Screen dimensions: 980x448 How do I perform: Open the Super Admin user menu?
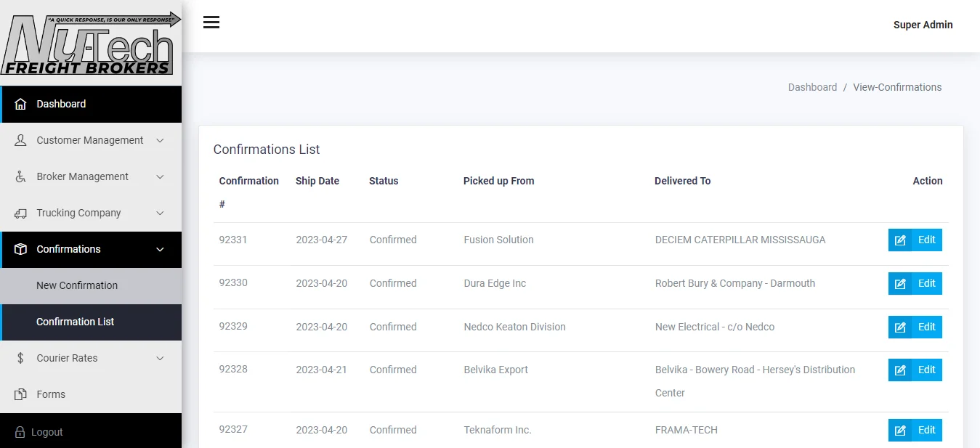[923, 25]
